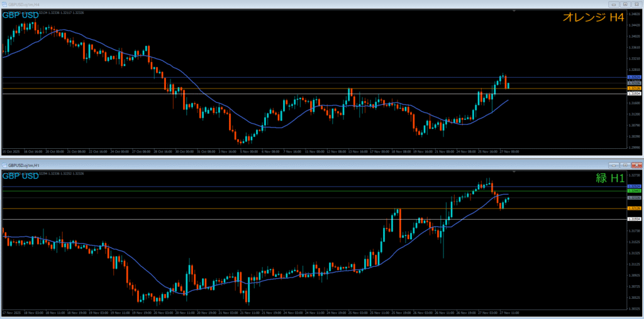Click 1.33210 on the H4 price axis
644x319 pixels.
click(635, 58)
